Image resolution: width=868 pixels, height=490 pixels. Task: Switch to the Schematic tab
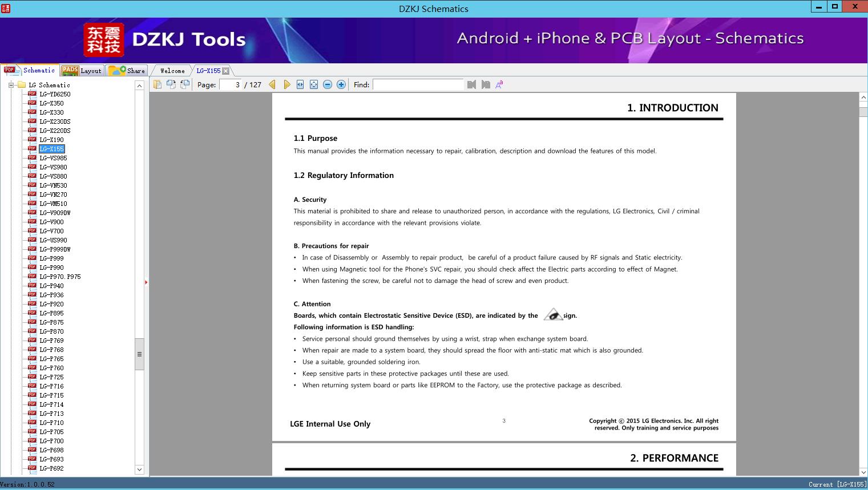[x=30, y=70]
